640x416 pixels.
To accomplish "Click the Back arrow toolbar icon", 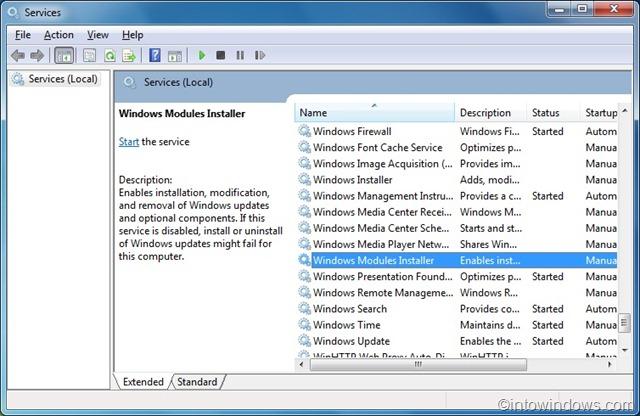I will [18, 55].
